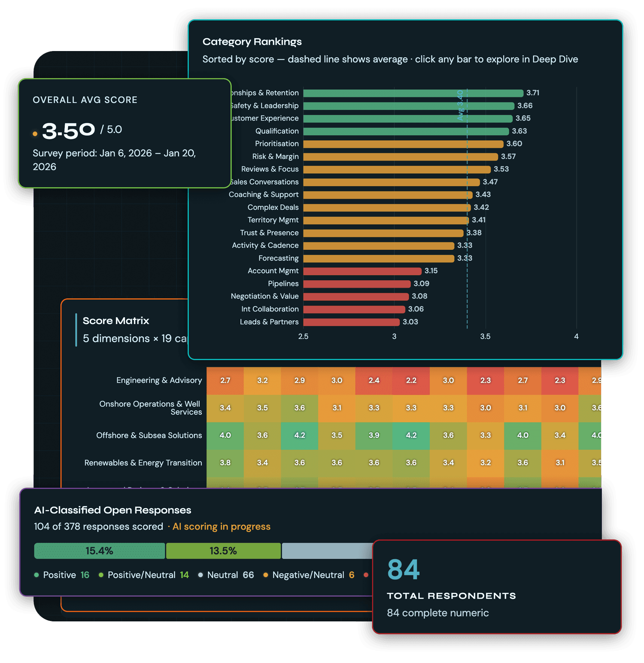Click the 3.50 overall average score

pyautogui.click(x=69, y=130)
